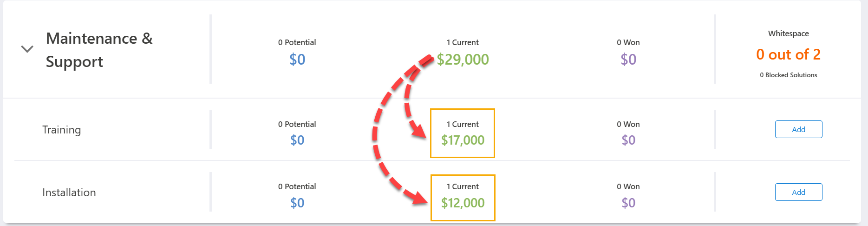Click the $29,000 current amount
Screen dimensions: 868x226
pos(463,60)
